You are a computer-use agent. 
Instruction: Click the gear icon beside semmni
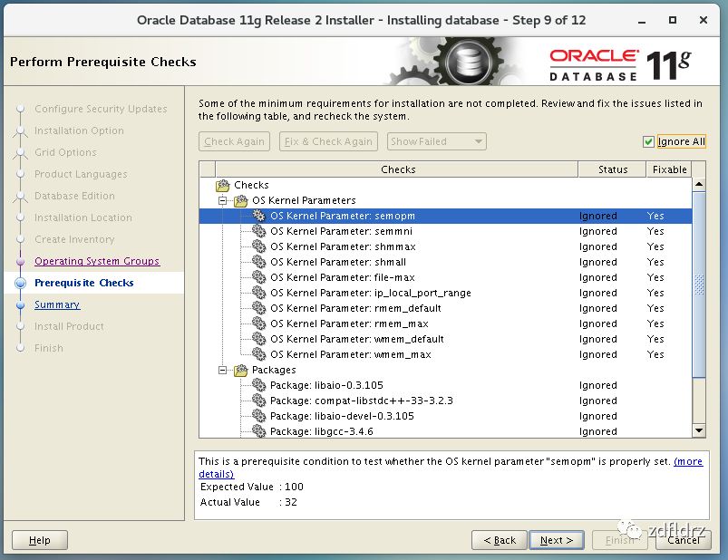tap(258, 231)
